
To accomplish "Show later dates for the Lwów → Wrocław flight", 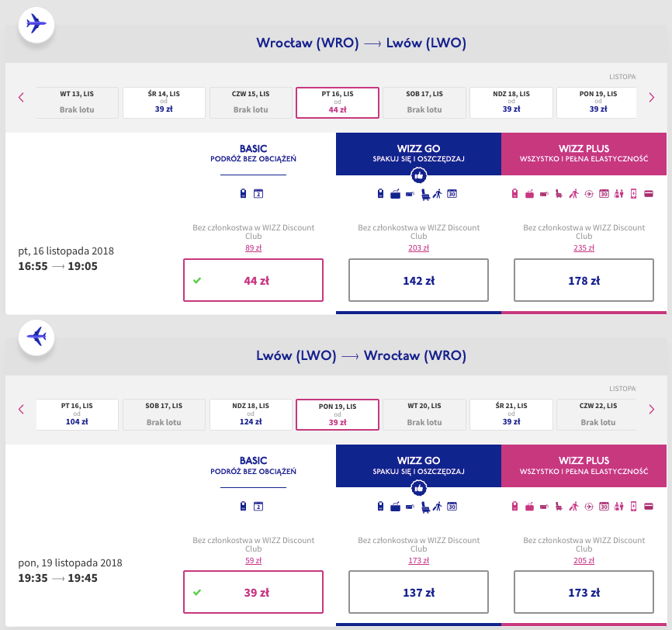I will pos(651,410).
